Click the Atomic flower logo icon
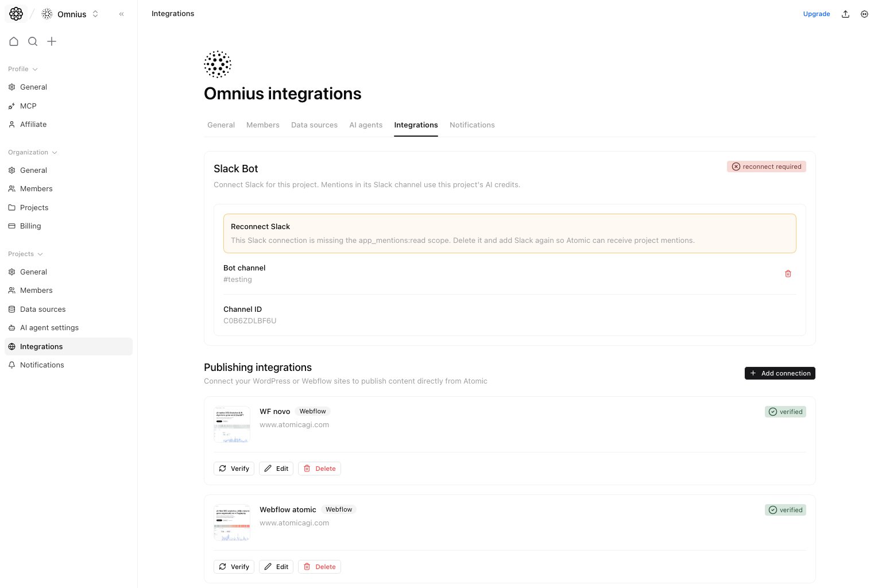The image size is (882, 588). coord(16,14)
